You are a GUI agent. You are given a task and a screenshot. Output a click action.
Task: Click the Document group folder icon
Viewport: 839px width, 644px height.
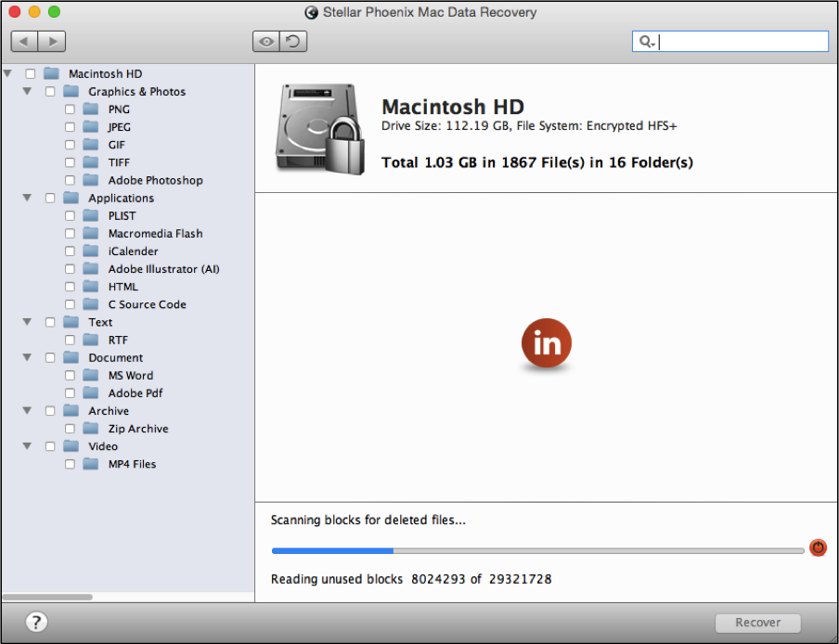click(71, 356)
